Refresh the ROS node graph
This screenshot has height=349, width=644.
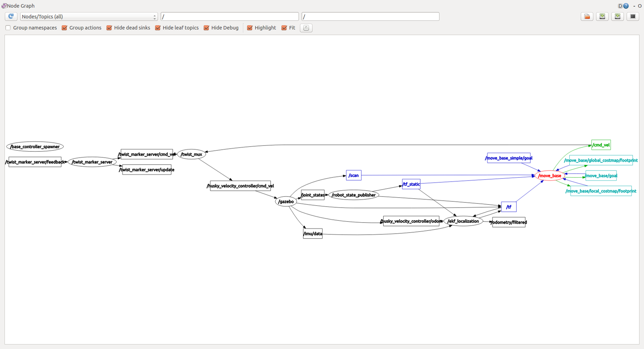[11, 16]
